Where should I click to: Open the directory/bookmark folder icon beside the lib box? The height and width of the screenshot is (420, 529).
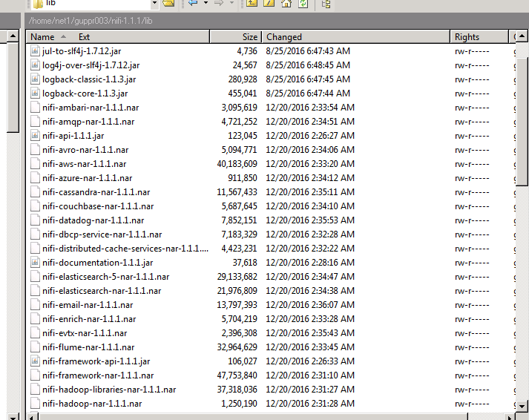[168, 4]
